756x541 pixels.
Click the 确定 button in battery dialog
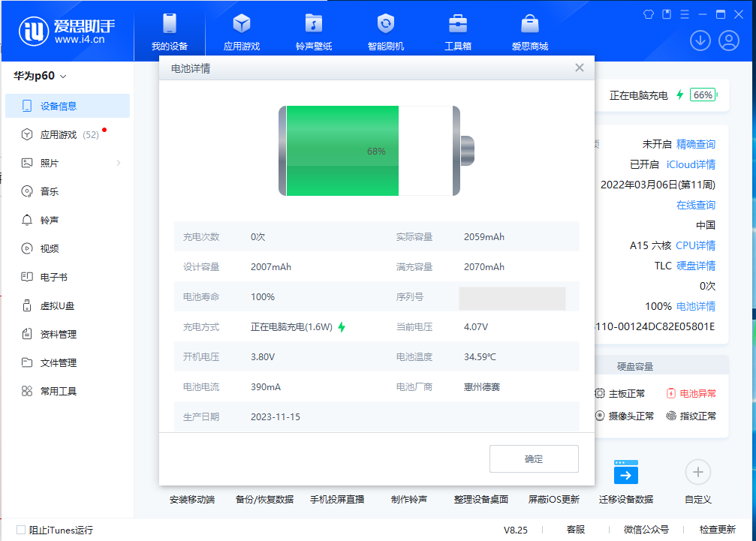click(x=534, y=459)
